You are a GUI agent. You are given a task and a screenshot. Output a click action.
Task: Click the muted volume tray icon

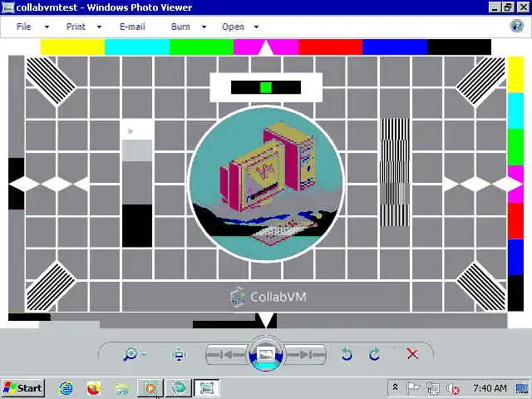453,388
